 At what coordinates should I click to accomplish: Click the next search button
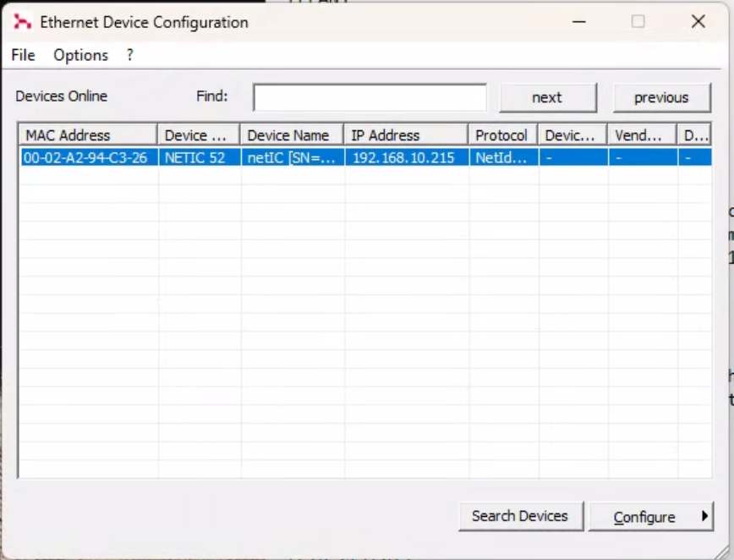click(x=548, y=97)
